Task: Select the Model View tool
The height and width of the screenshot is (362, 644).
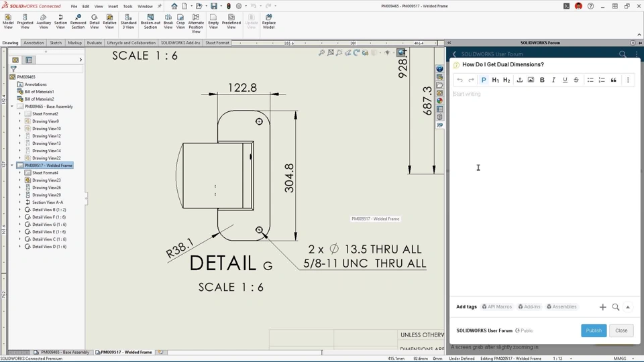Action: [x=8, y=21]
